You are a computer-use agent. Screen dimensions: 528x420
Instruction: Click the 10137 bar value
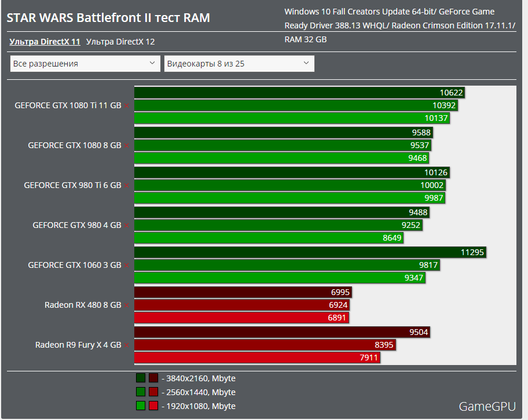point(436,118)
